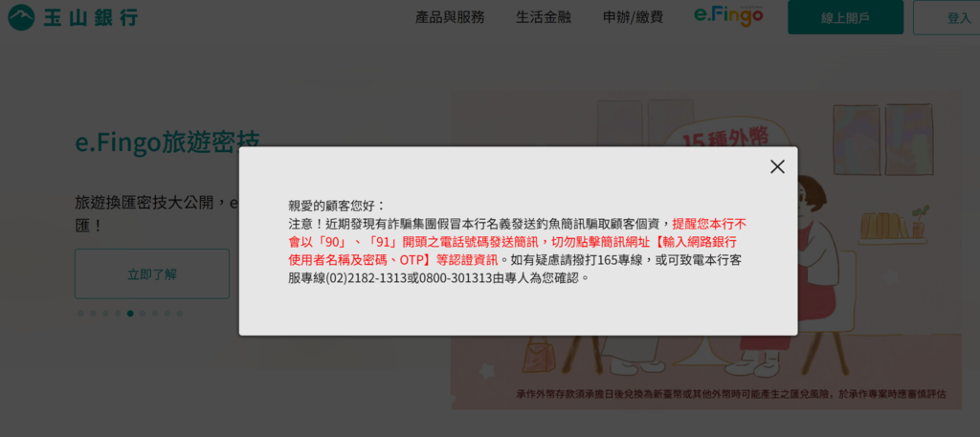This screenshot has width=980, height=437.
Task: Click the 15種外幣 banner illustration
Action: (x=706, y=250)
